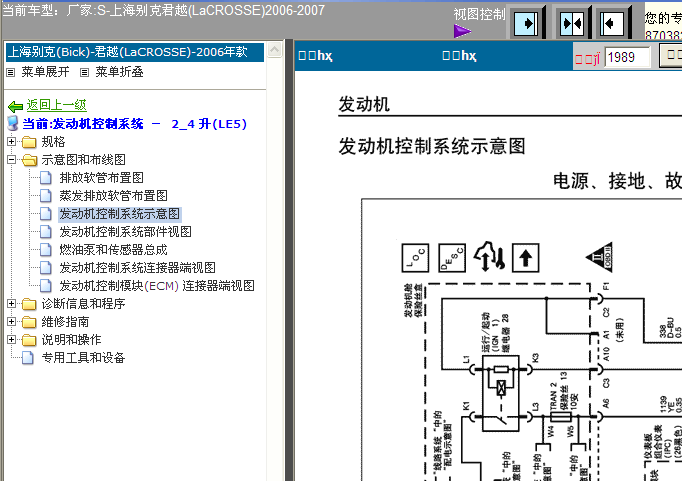Click the button right of the 1989 field
Image resolution: width=682 pixels, height=481 pixels.
(671, 56)
